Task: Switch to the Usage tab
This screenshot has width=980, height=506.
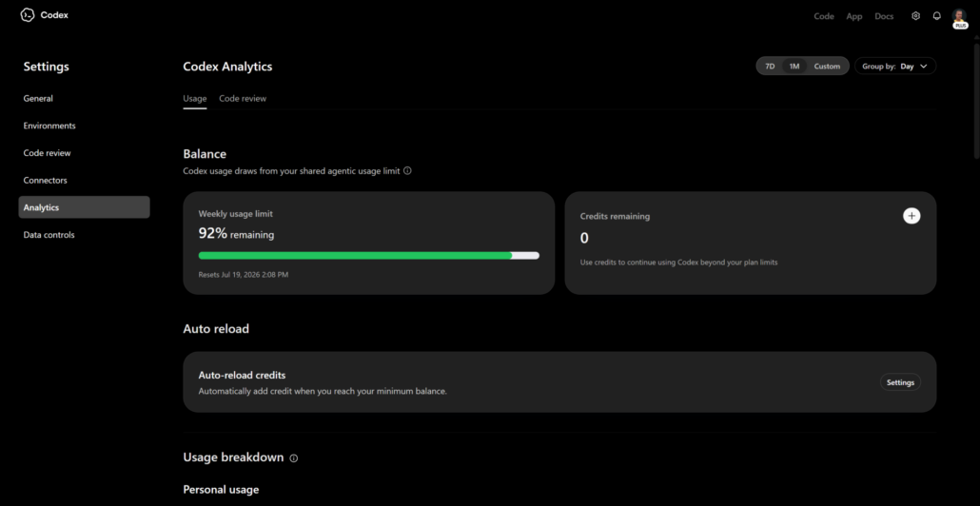Action: pos(194,99)
